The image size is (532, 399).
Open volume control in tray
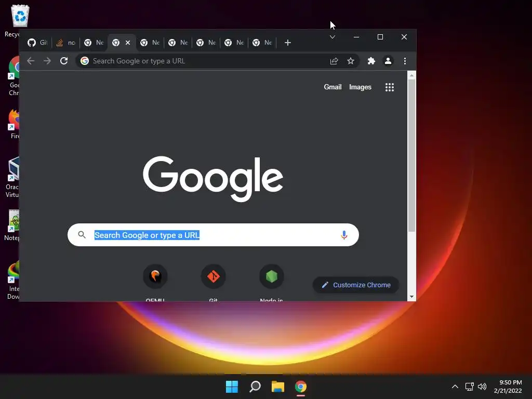coord(482,387)
